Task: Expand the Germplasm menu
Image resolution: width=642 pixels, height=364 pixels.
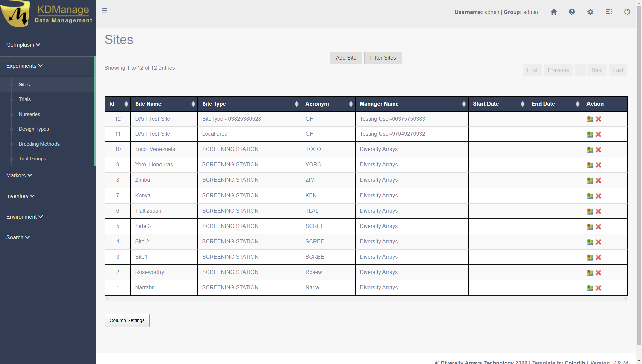Action: (x=23, y=45)
